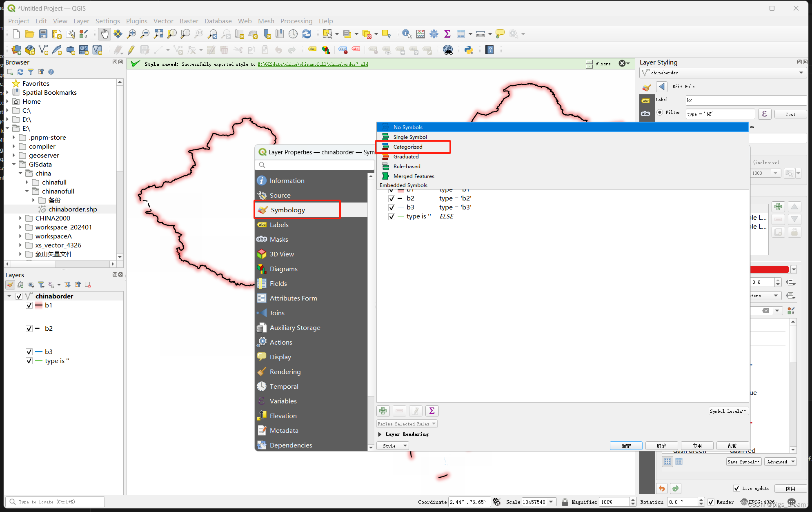Uncheck the b3 layer legend checkbox
Viewport: 812px width, 512px height.
29,352
